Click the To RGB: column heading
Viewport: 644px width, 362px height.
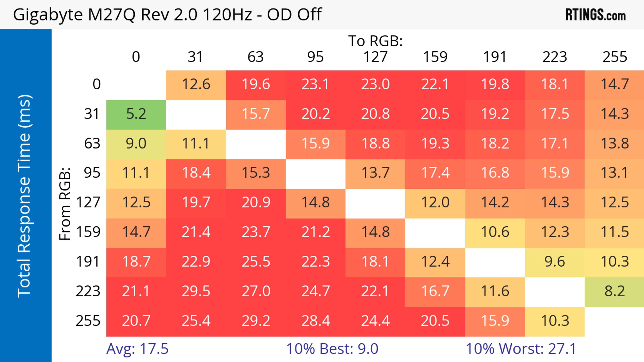point(375,41)
